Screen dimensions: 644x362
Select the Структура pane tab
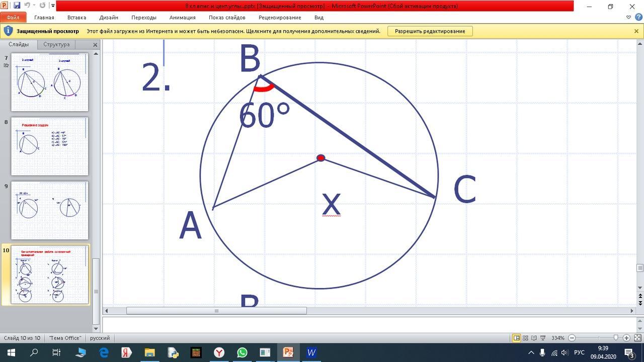[56, 44]
